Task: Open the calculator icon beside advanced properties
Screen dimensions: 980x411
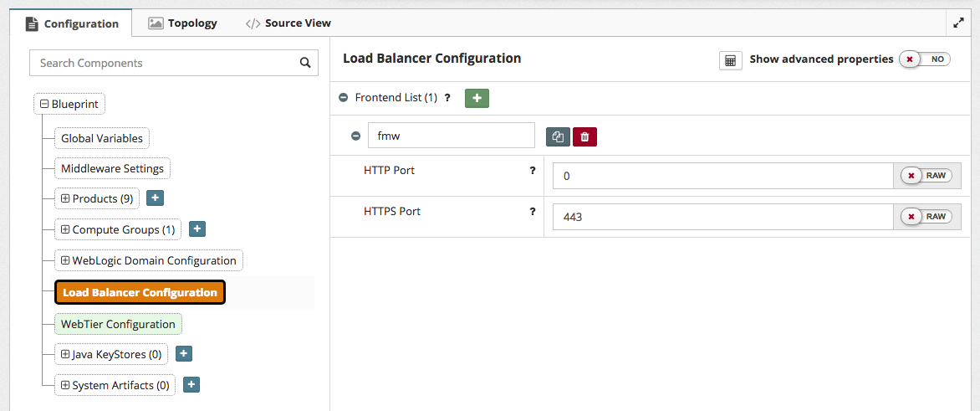Action: tap(730, 60)
